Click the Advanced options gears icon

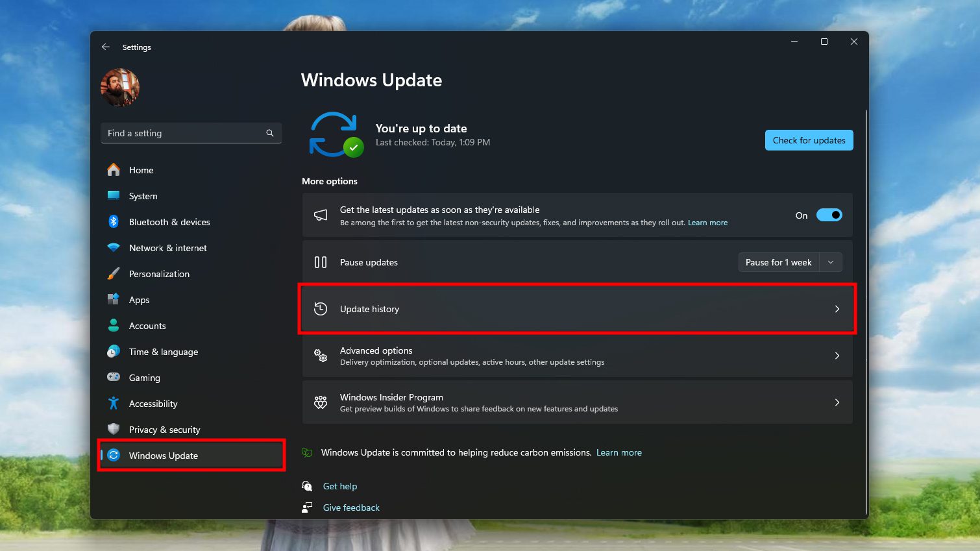point(321,356)
